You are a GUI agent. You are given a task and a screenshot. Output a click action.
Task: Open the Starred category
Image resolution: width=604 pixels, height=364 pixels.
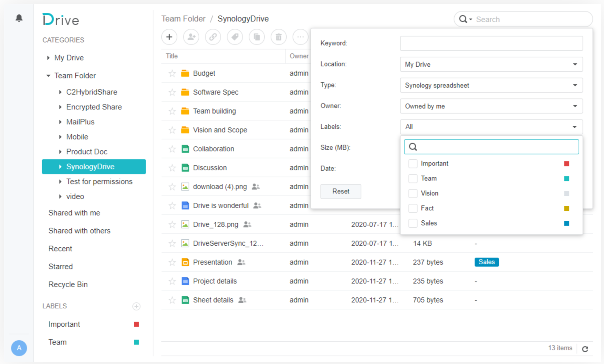pyautogui.click(x=60, y=266)
